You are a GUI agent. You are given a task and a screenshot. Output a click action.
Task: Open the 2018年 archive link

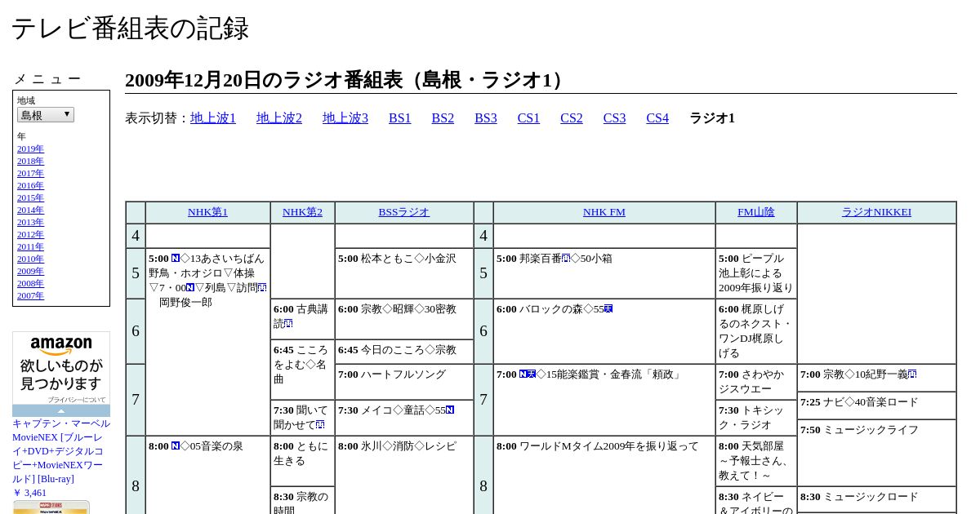(x=30, y=161)
